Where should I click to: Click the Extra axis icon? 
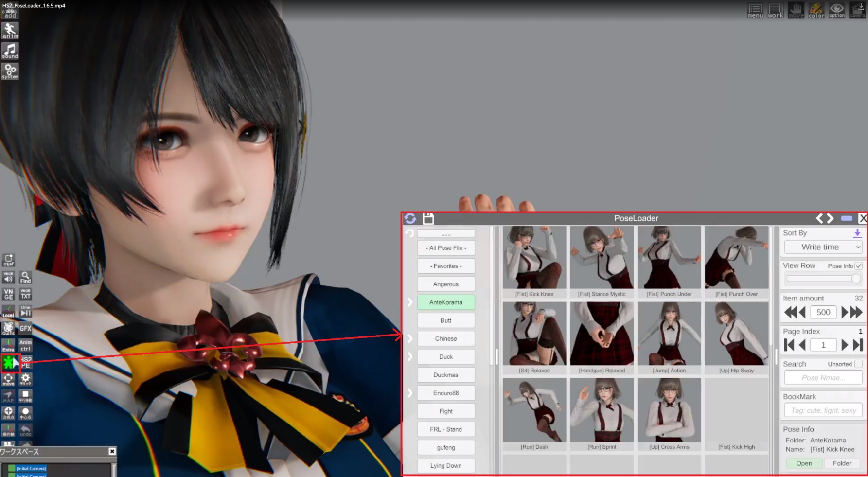click(x=9, y=345)
